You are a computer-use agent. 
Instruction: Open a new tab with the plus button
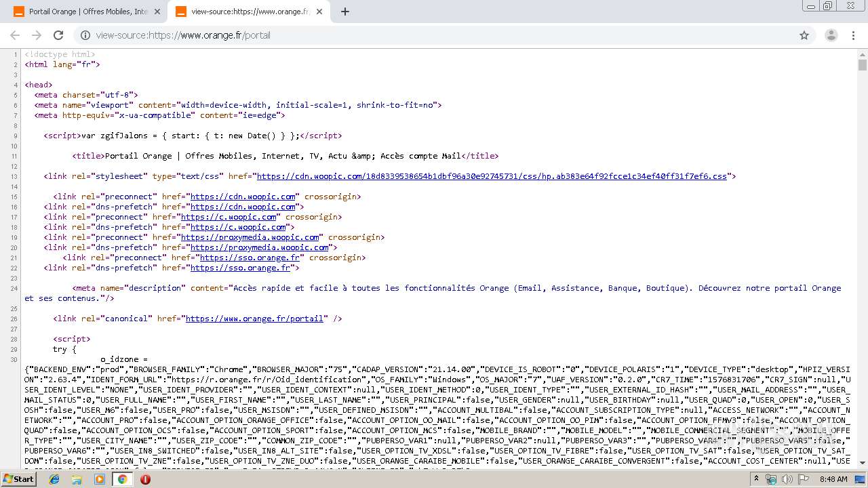click(345, 12)
